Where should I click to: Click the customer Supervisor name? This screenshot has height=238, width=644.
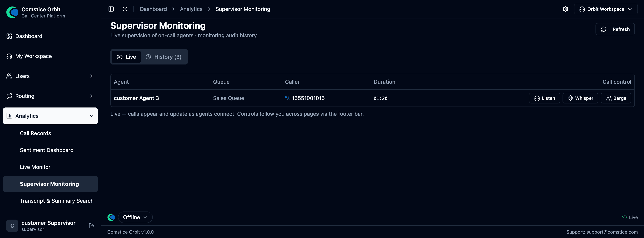(48, 223)
